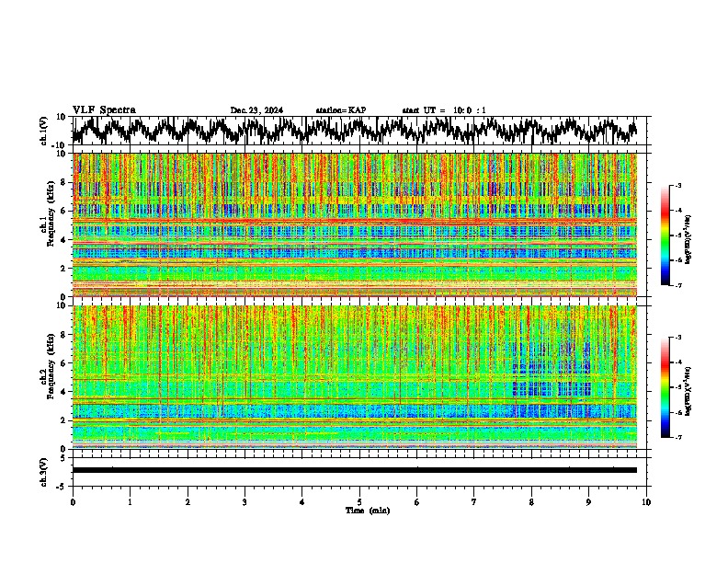The width and height of the screenshot is (728, 563).
Task: Click '-7' on the ch.2 color scale
Action: click(x=677, y=437)
